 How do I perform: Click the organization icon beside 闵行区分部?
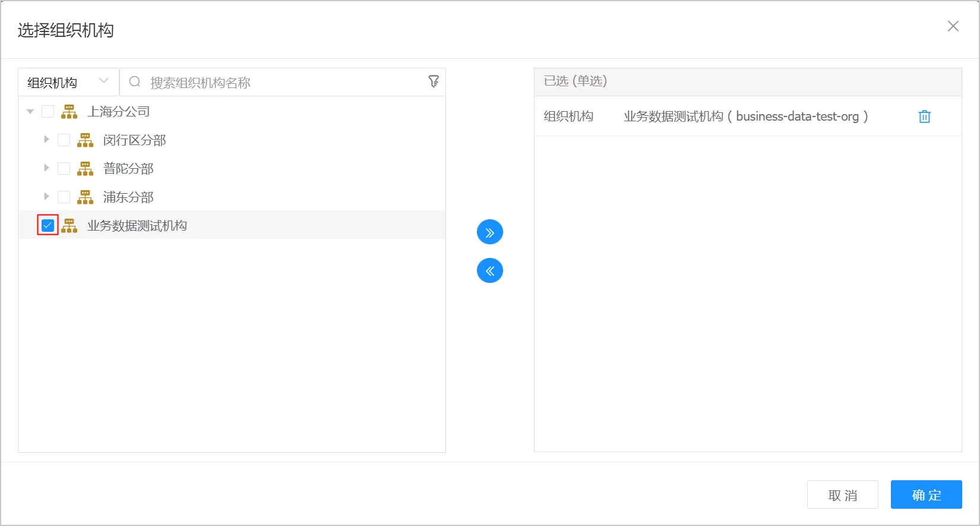coord(85,140)
